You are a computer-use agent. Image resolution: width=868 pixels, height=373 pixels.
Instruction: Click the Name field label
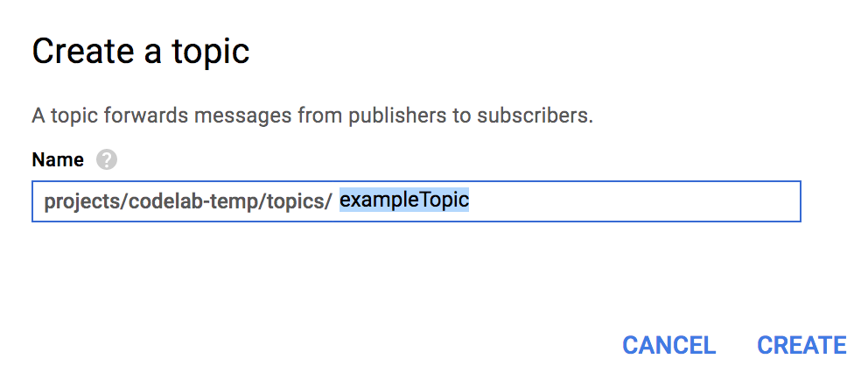58,160
